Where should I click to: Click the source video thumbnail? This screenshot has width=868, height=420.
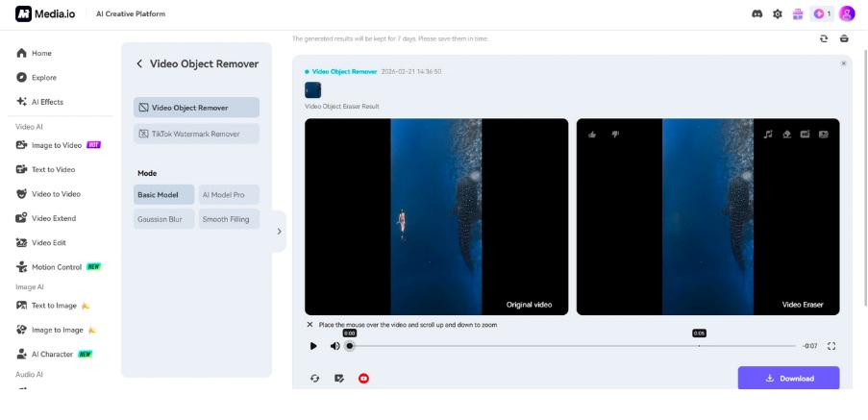[312, 90]
